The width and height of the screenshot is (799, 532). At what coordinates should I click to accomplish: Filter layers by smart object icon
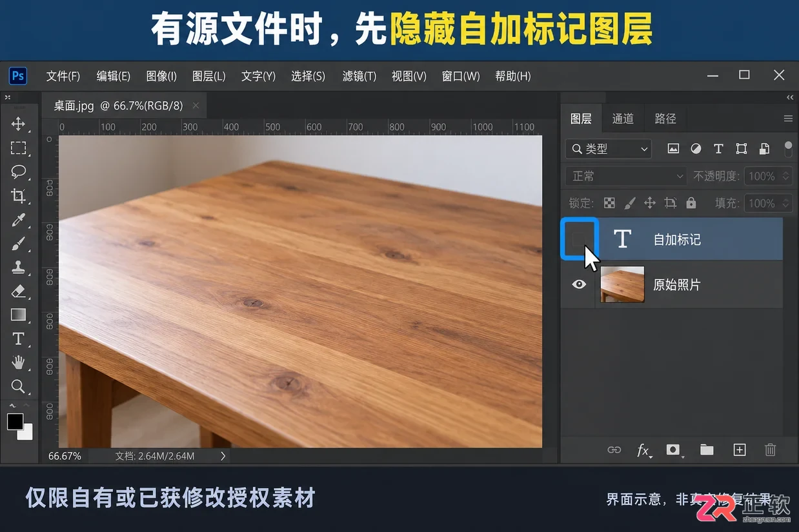pos(764,149)
